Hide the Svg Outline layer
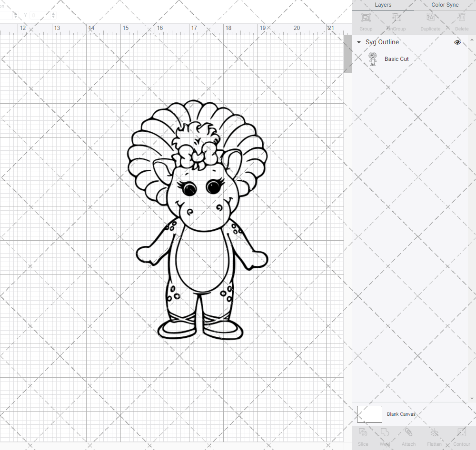The width and height of the screenshot is (476, 450). (457, 42)
